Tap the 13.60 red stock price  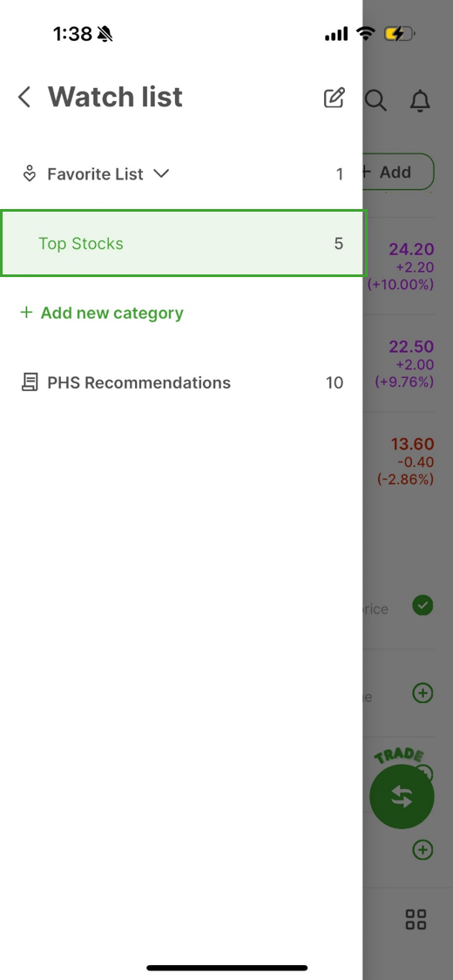[x=412, y=444]
